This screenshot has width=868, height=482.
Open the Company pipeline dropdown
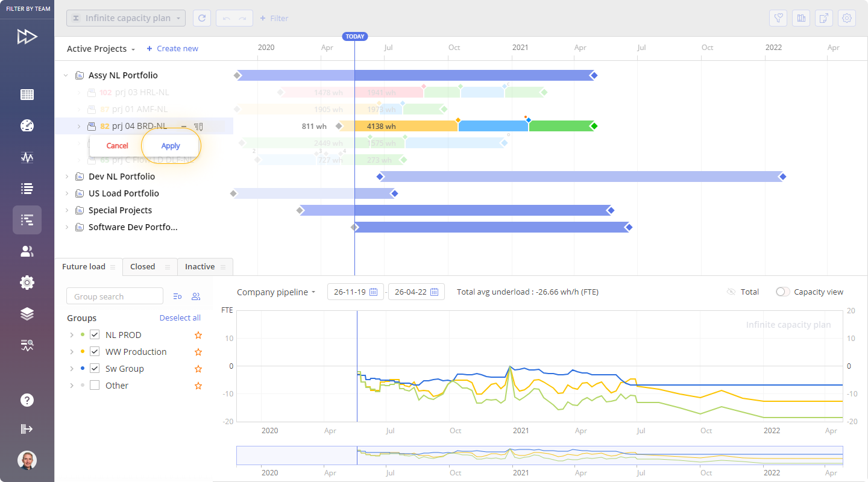276,292
